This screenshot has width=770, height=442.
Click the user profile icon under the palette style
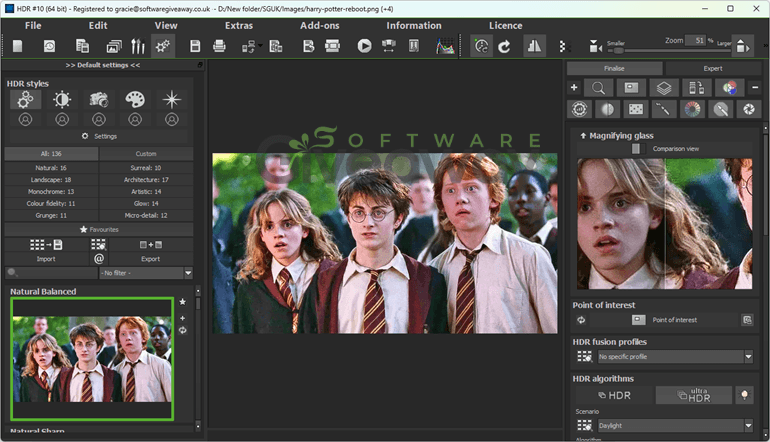pyautogui.click(x=135, y=119)
